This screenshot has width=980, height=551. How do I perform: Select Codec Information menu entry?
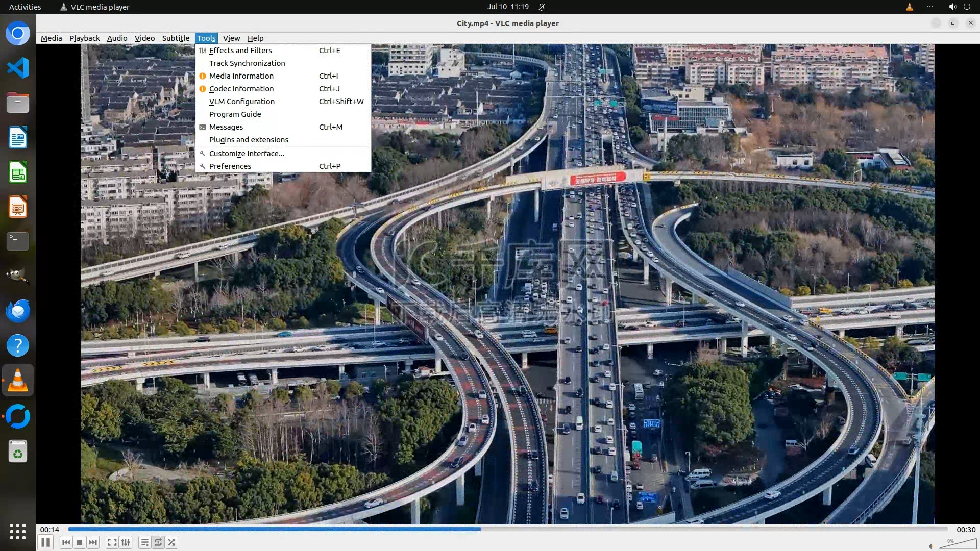241,89
